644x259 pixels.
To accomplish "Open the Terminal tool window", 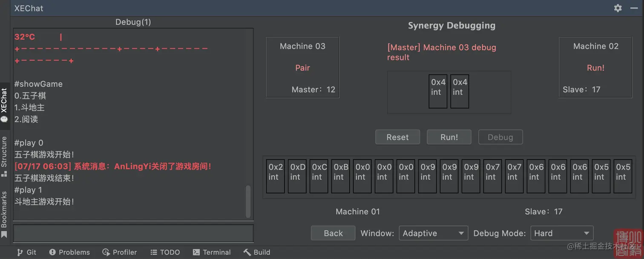I will click(212, 252).
